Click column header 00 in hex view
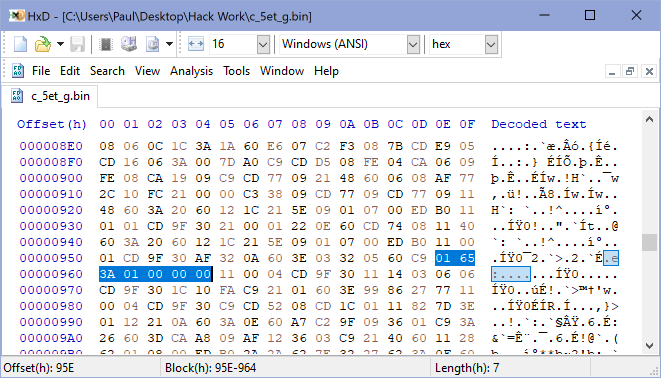Screen dimensions: 661x378 pyautogui.click(x=107, y=124)
